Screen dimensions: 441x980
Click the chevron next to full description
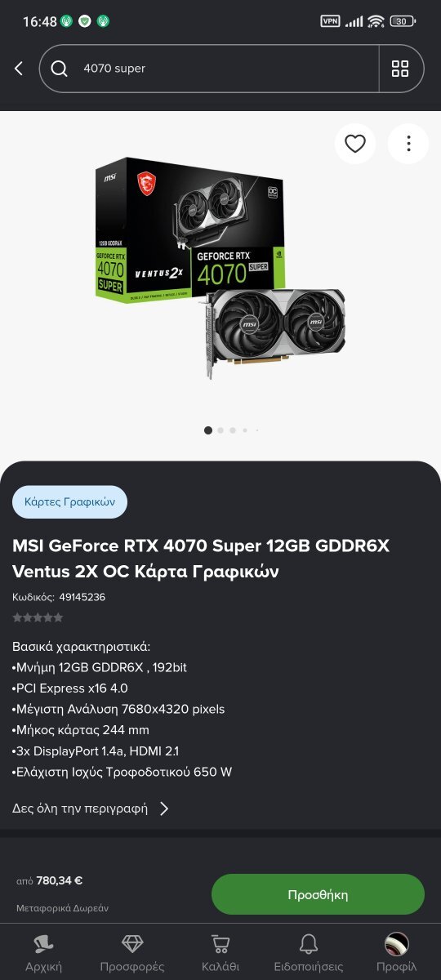(x=164, y=808)
